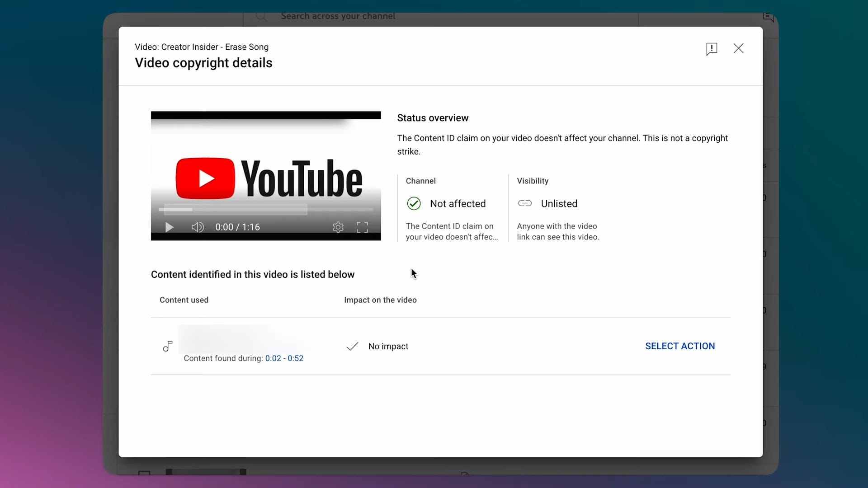The height and width of the screenshot is (488, 868).
Task: Click the green Not affected checkmark icon
Action: coord(414,204)
